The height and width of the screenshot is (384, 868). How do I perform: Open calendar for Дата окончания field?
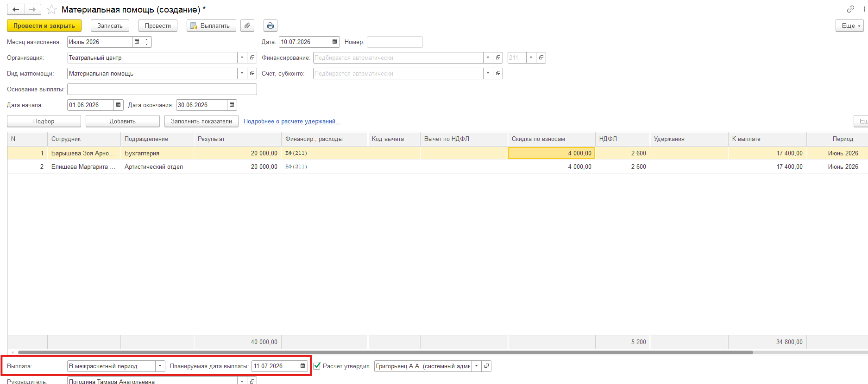[232, 105]
